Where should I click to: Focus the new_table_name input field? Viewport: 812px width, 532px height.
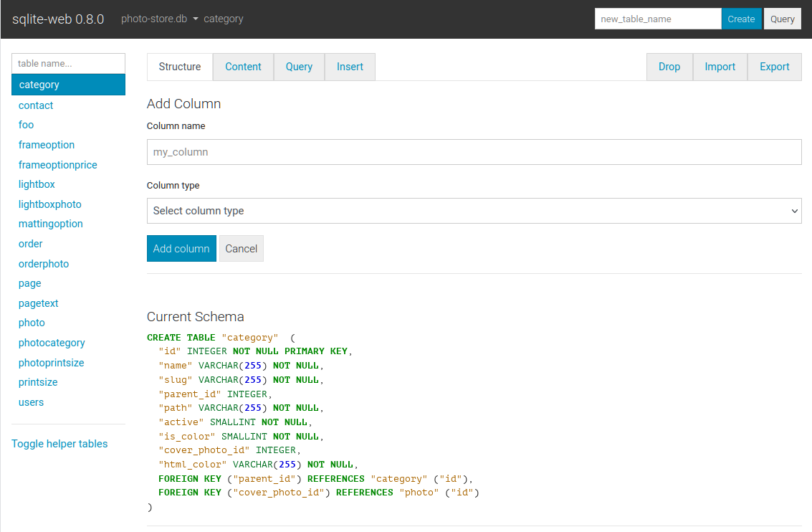[658, 19]
